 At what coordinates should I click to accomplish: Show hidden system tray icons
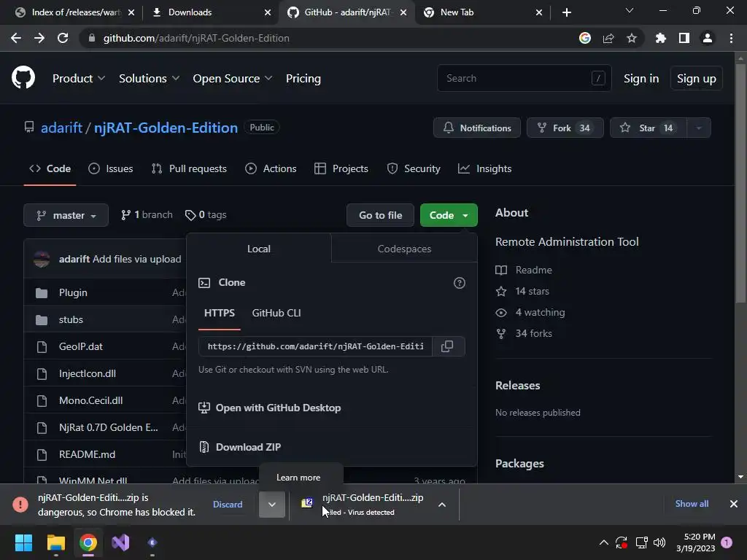click(x=603, y=542)
